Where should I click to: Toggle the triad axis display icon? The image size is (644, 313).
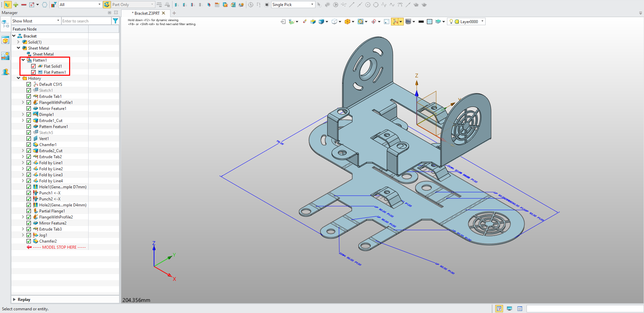395,22
